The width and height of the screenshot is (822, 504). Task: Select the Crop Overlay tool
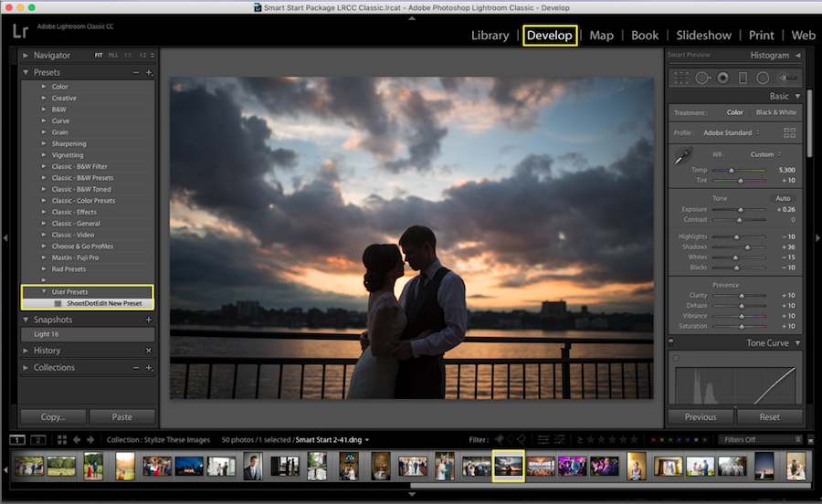681,78
